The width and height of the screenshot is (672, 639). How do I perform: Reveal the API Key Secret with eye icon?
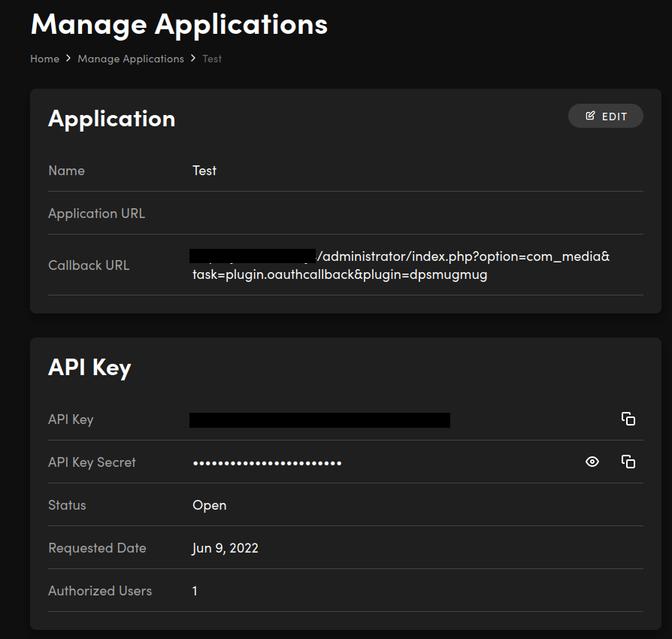pos(592,462)
